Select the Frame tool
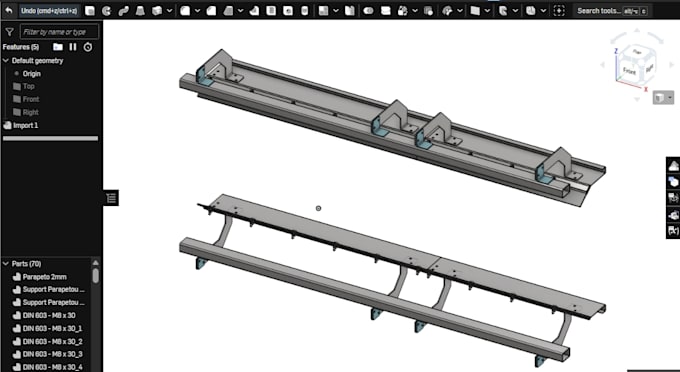Viewport: 680px width, 372px height. 503,11
